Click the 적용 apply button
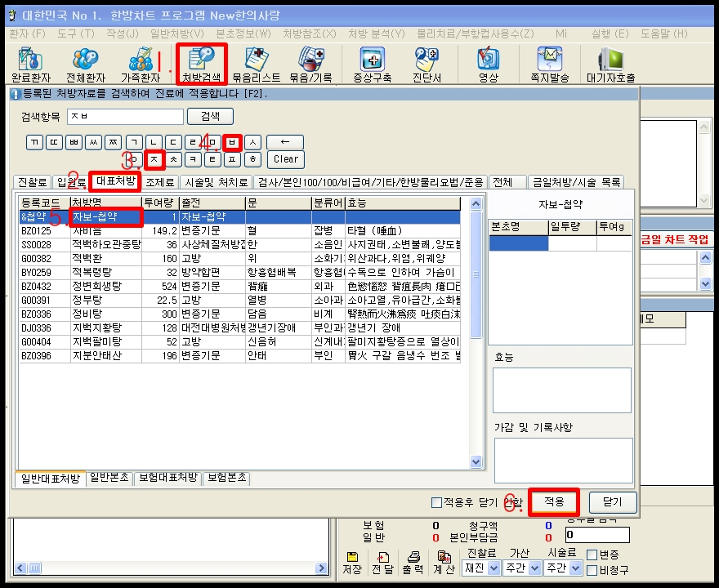This screenshot has width=719, height=588. tap(553, 501)
